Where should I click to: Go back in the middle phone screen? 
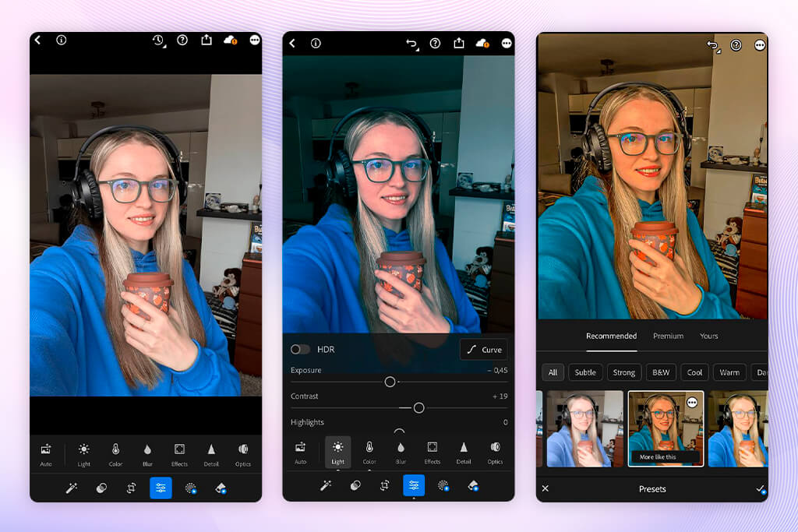[x=292, y=44]
